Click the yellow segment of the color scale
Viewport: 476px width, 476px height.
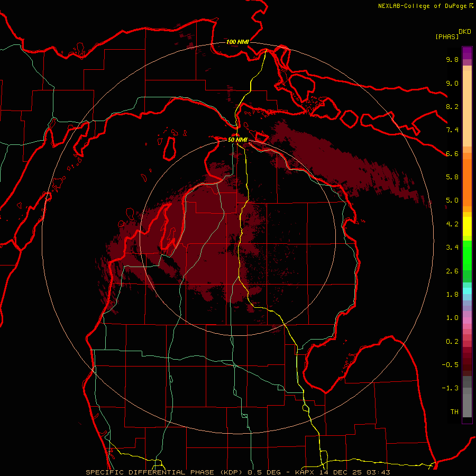coord(467,226)
